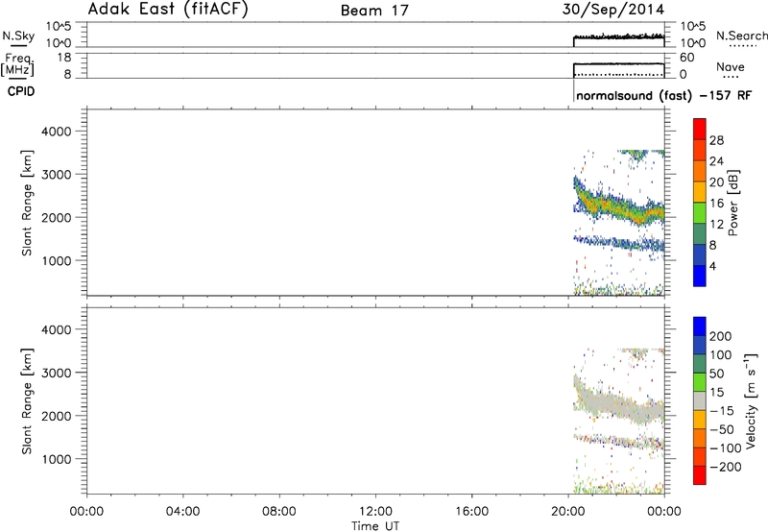This screenshot has width=768, height=532.
Task: Click the '16:00' time tick label
Action: pyautogui.click(x=471, y=512)
